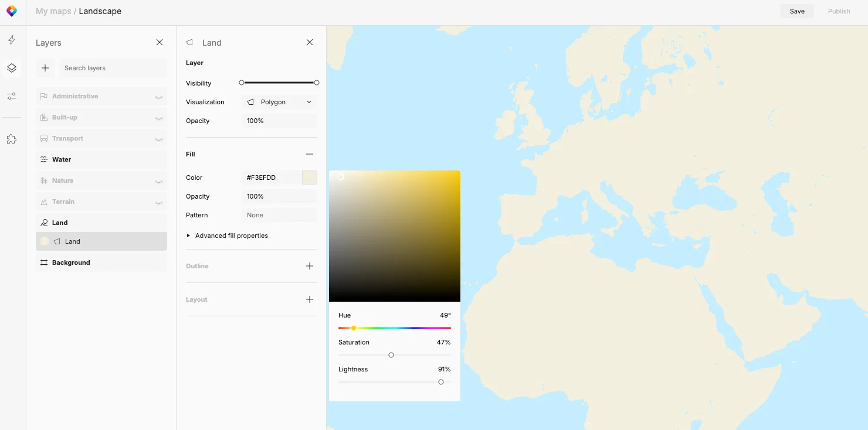868x430 pixels.
Task: Click the Visibility range left handle
Action: 242,83
